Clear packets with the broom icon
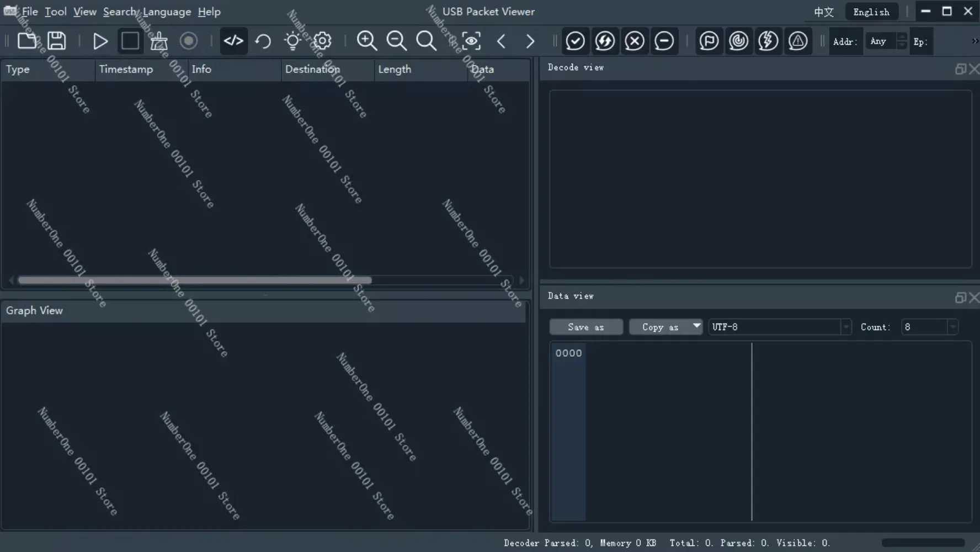The width and height of the screenshot is (980, 552). (x=159, y=41)
